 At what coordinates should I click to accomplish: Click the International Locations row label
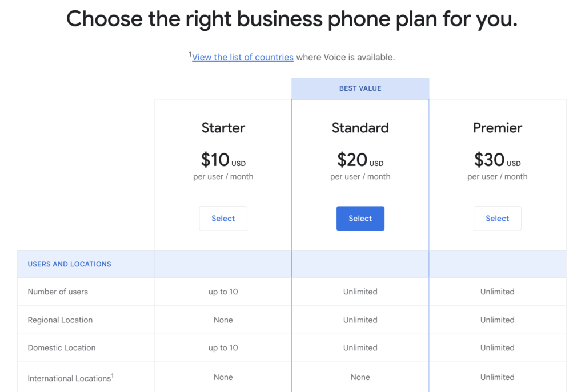tap(70, 378)
